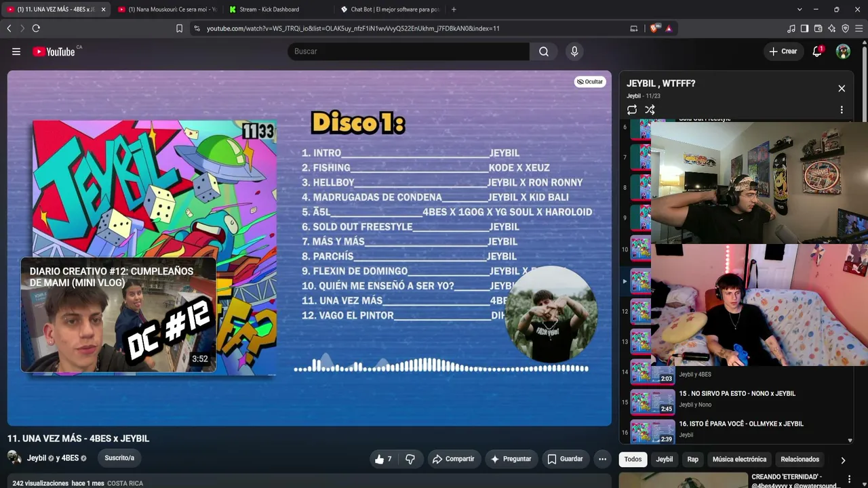This screenshot has width=868, height=488.
Task: Click the search magnifier button
Action: tap(544, 52)
